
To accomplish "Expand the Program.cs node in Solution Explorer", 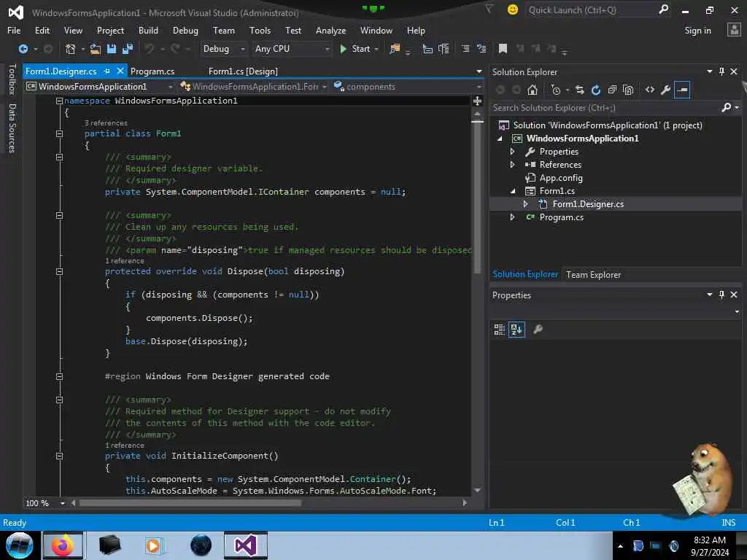I will tap(512, 217).
